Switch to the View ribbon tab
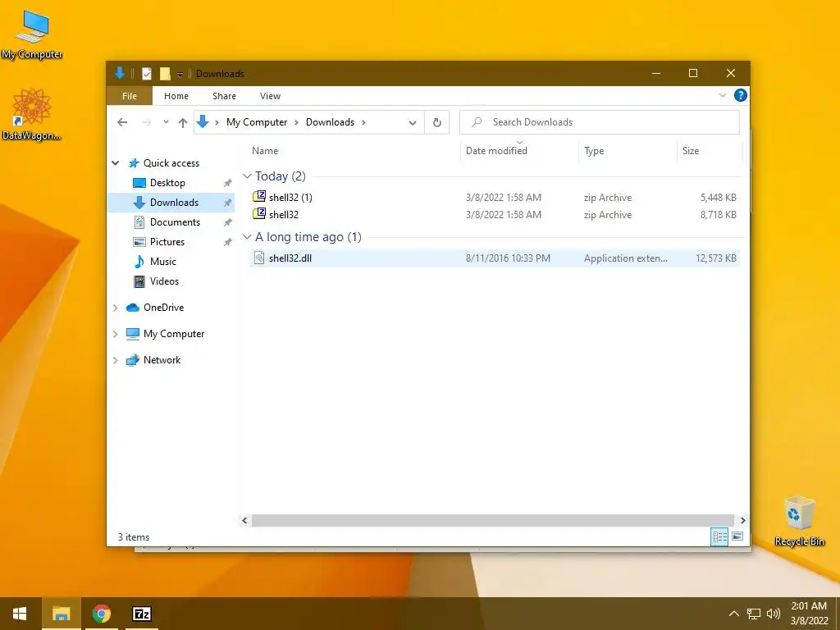The height and width of the screenshot is (630, 840). coord(270,96)
